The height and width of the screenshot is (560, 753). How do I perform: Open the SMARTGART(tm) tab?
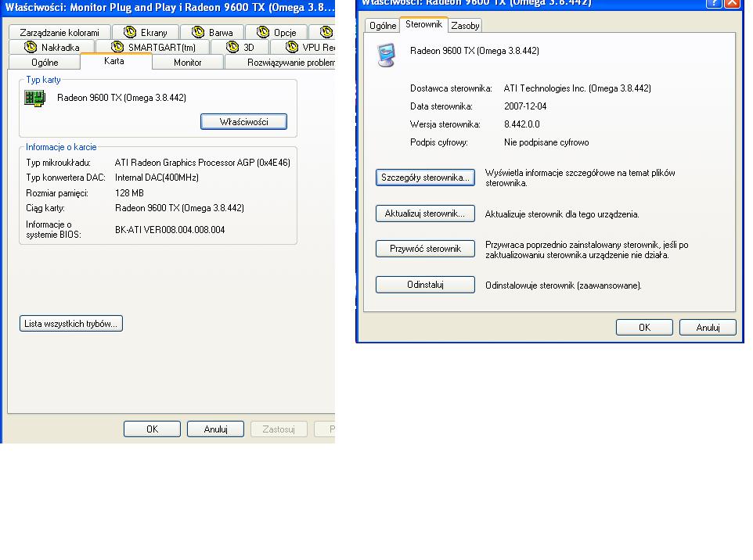coord(153,48)
